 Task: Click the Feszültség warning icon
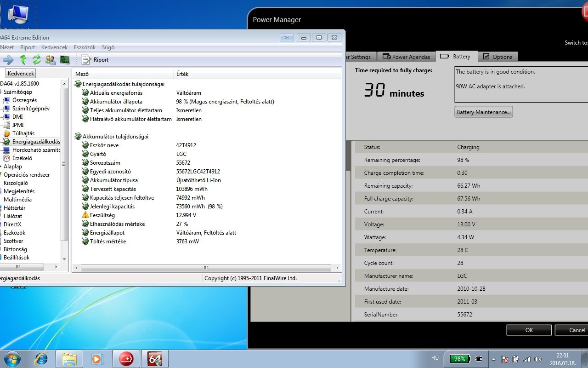pyautogui.click(x=85, y=215)
